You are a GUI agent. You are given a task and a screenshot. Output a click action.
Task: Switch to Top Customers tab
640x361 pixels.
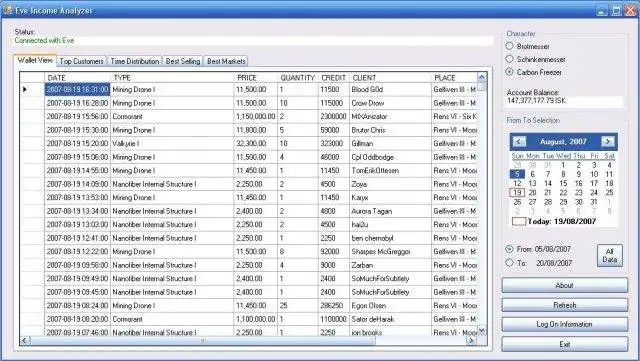point(82,61)
